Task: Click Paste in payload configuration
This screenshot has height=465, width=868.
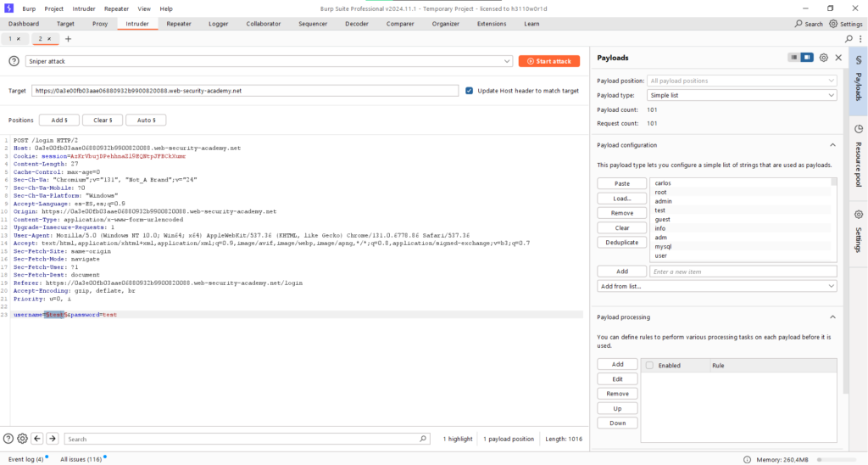Action: [x=621, y=183]
